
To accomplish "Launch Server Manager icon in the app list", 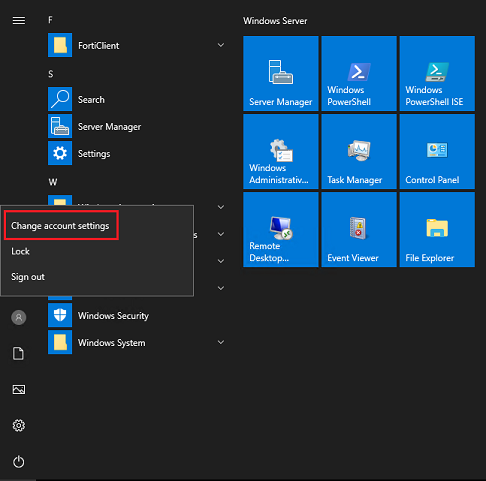I will pyautogui.click(x=60, y=126).
